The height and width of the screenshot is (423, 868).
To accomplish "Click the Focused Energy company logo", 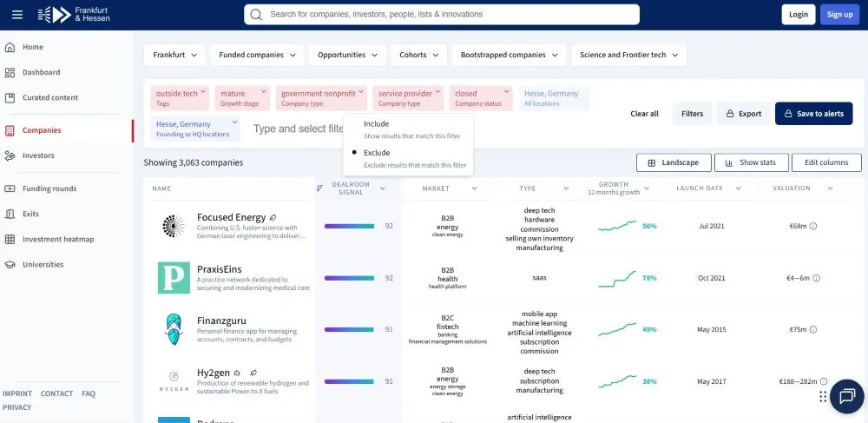I will (x=174, y=226).
